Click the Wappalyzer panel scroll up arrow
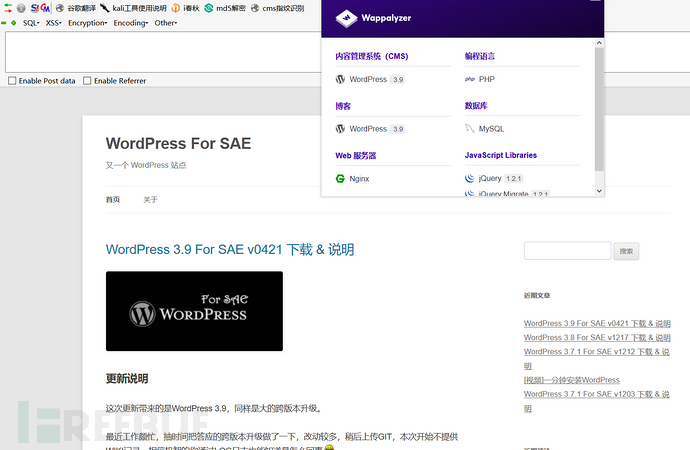Image resolution: width=690 pixels, height=450 pixels. (599, 43)
